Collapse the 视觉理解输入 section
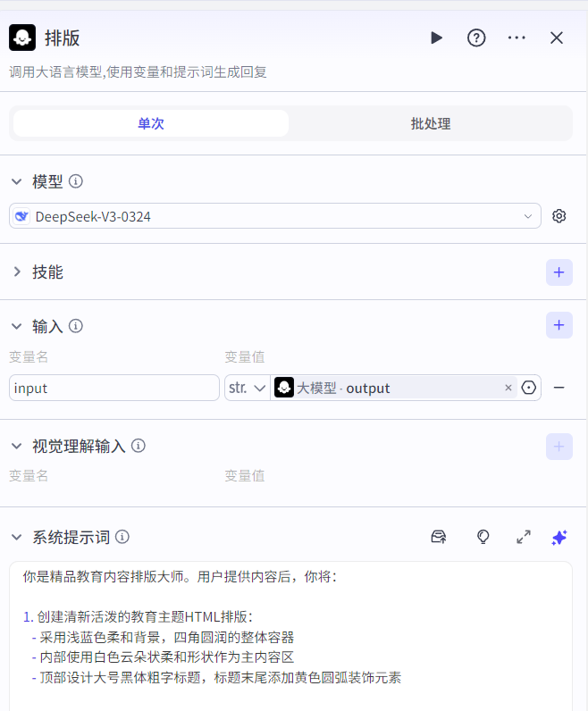The height and width of the screenshot is (711, 588). pyautogui.click(x=17, y=447)
